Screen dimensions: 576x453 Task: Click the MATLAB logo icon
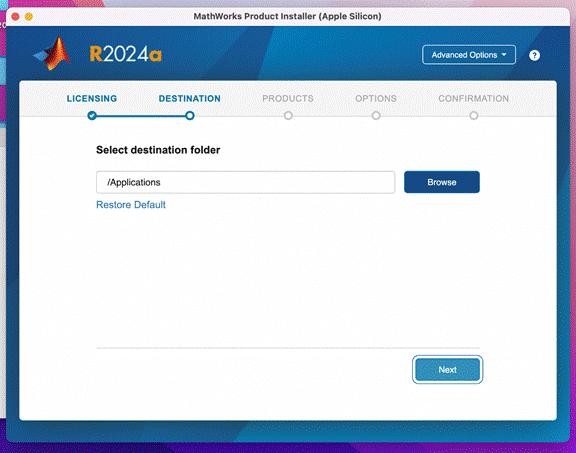tap(53, 54)
